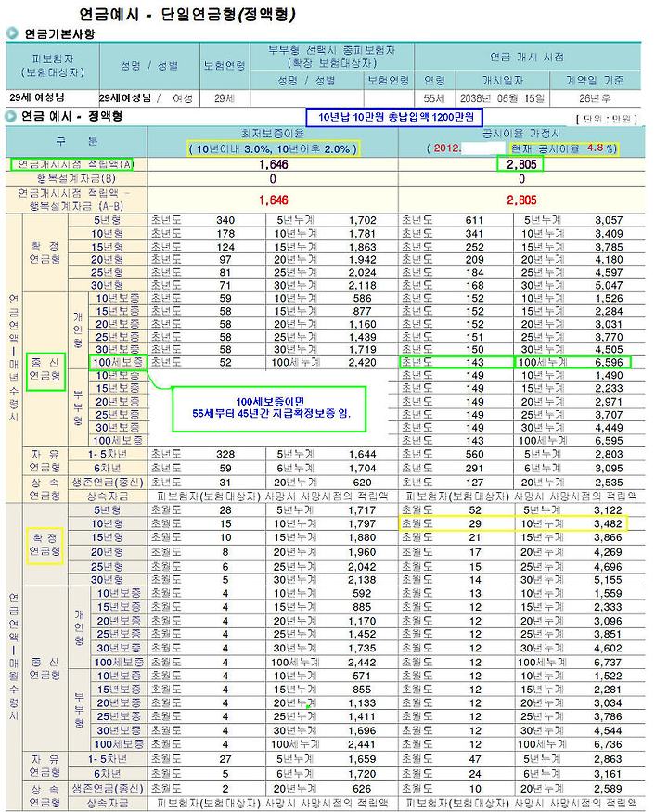Screen dimensions: 668x812
Task: Click the bullet icon beside 연금 예시 - 정액형
Action: [x=11, y=116]
